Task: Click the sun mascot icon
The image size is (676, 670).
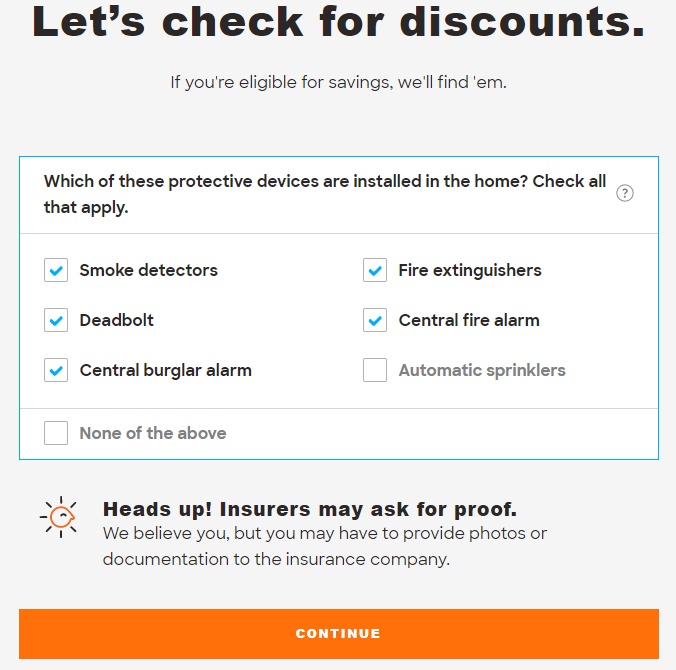Action: click(59, 517)
